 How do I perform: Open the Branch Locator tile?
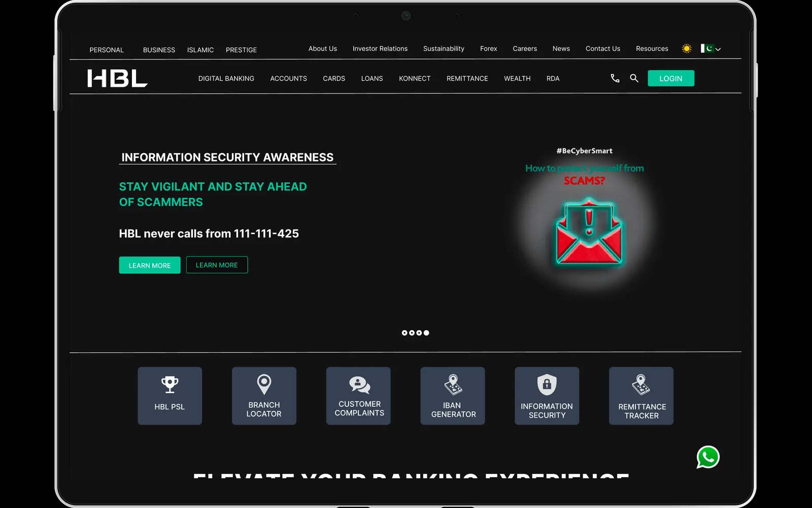pyautogui.click(x=264, y=396)
